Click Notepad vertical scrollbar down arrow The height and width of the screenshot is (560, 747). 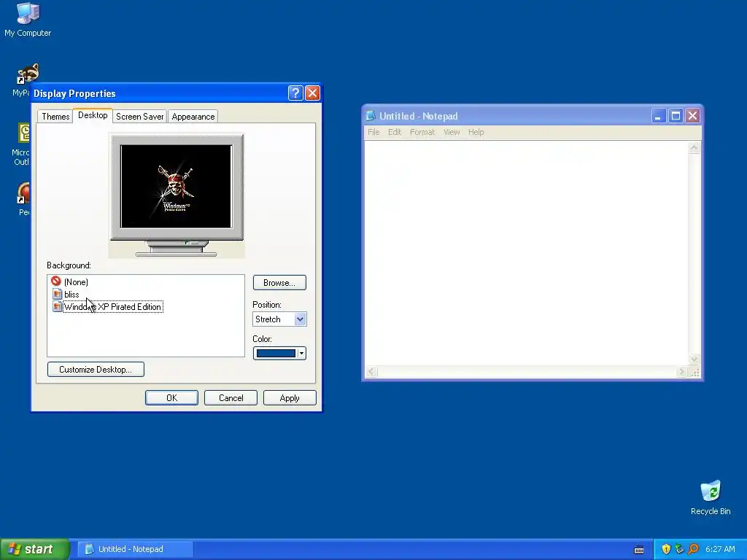click(x=694, y=359)
